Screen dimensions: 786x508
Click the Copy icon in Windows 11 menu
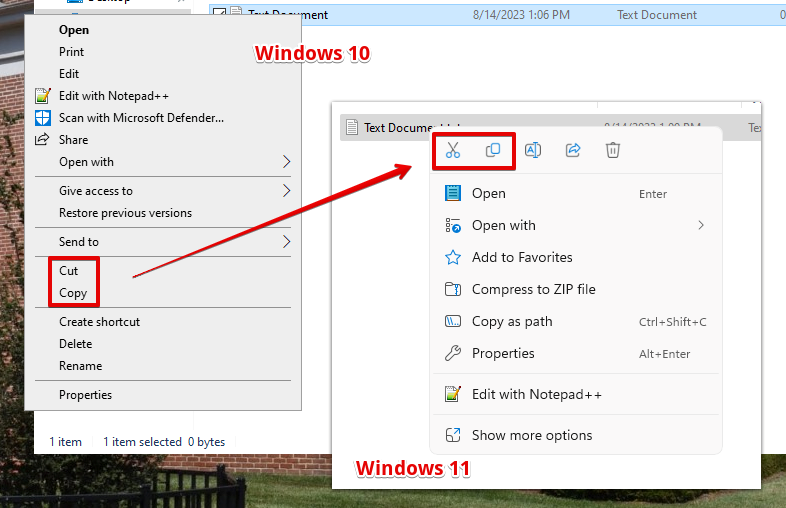pyautogui.click(x=493, y=150)
